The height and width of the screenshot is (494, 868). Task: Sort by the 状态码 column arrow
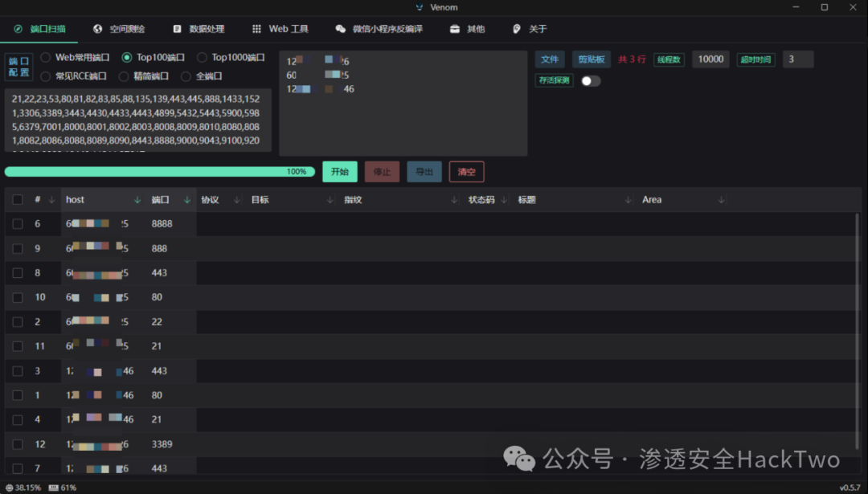tap(504, 200)
